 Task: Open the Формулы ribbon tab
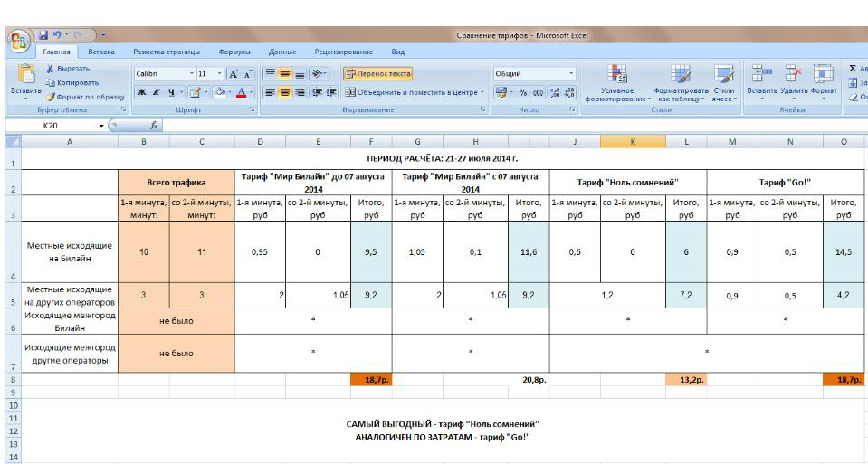point(234,52)
